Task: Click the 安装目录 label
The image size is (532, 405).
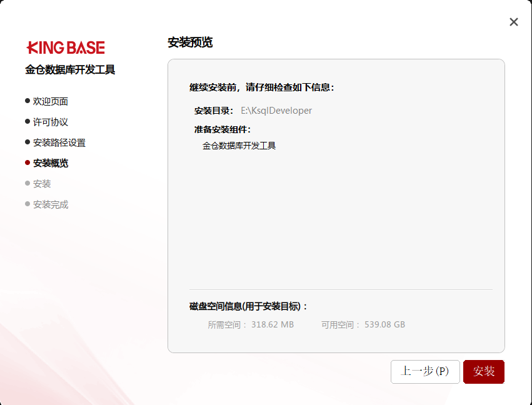Action: point(215,111)
